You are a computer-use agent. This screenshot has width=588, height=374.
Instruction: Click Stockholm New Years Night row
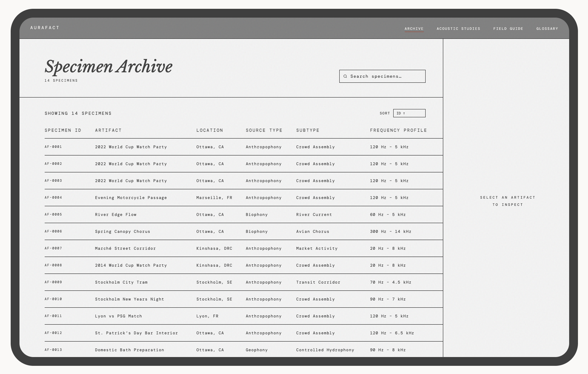pyautogui.click(x=129, y=299)
